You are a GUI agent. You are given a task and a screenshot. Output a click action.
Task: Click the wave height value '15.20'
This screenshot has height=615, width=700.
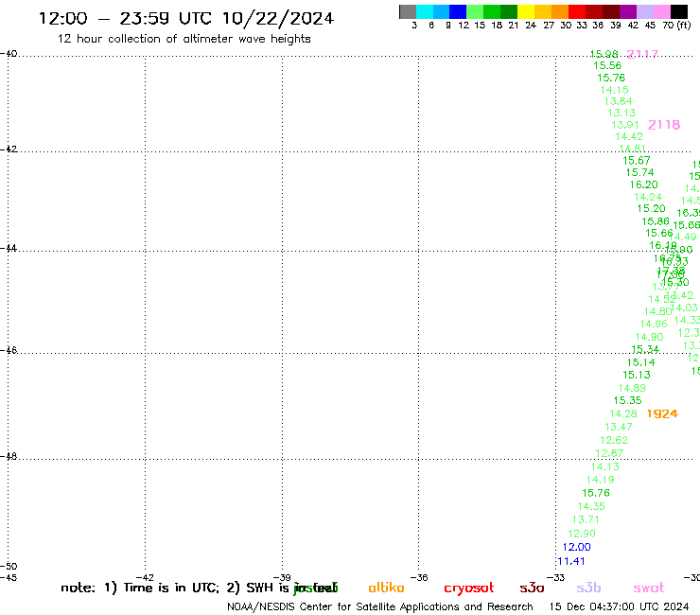tap(652, 208)
